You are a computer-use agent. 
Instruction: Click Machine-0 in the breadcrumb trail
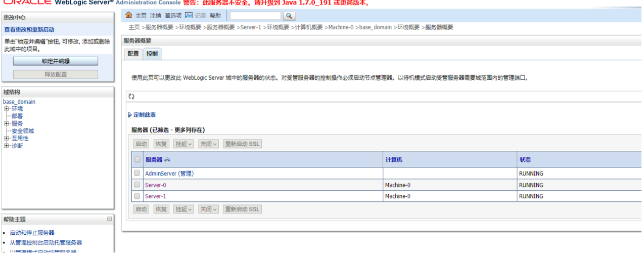pos(341,27)
